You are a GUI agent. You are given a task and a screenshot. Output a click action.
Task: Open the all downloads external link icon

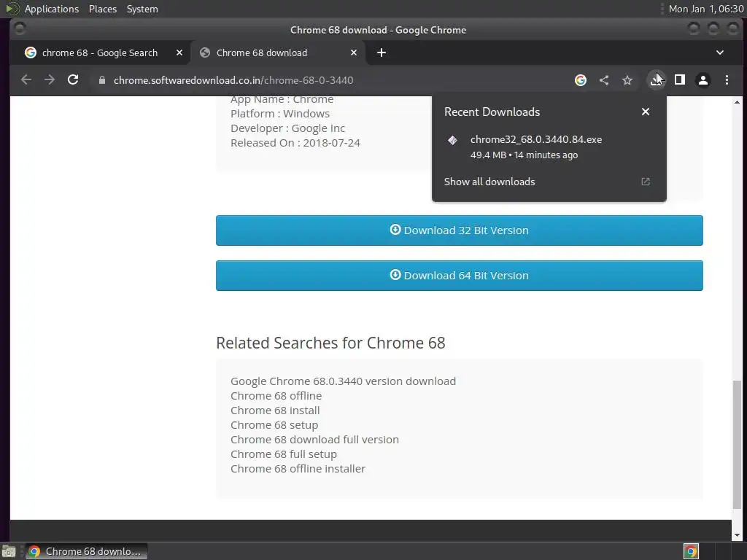646,182
